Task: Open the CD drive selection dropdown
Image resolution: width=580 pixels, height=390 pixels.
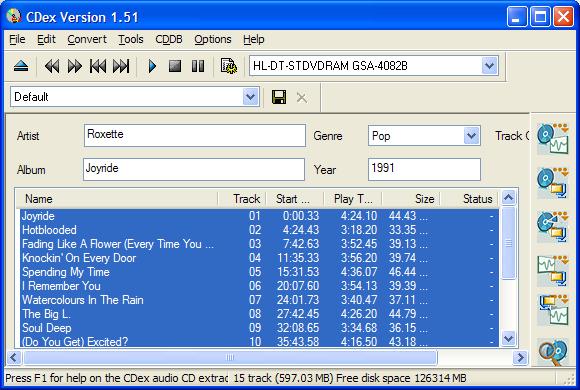Action: [x=489, y=66]
